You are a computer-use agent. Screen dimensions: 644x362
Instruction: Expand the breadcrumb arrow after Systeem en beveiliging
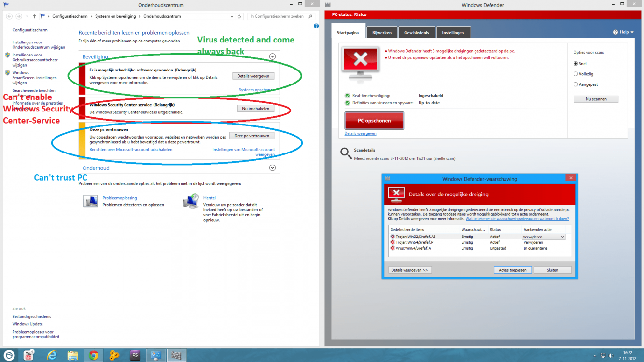tap(140, 16)
